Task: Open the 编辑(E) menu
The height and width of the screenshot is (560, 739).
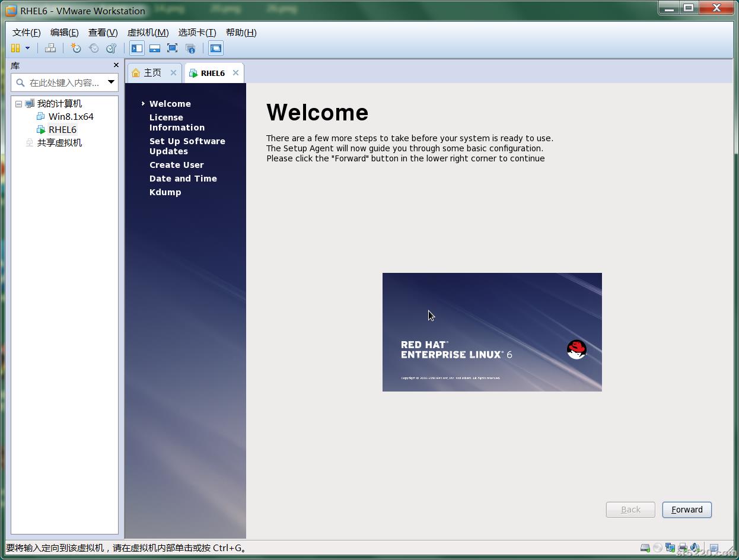Action: tap(64, 32)
